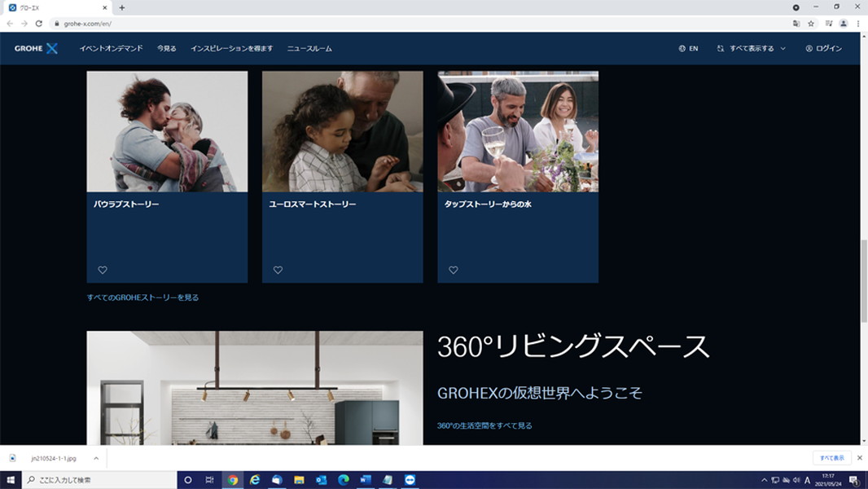Open a new browser tab

click(122, 8)
